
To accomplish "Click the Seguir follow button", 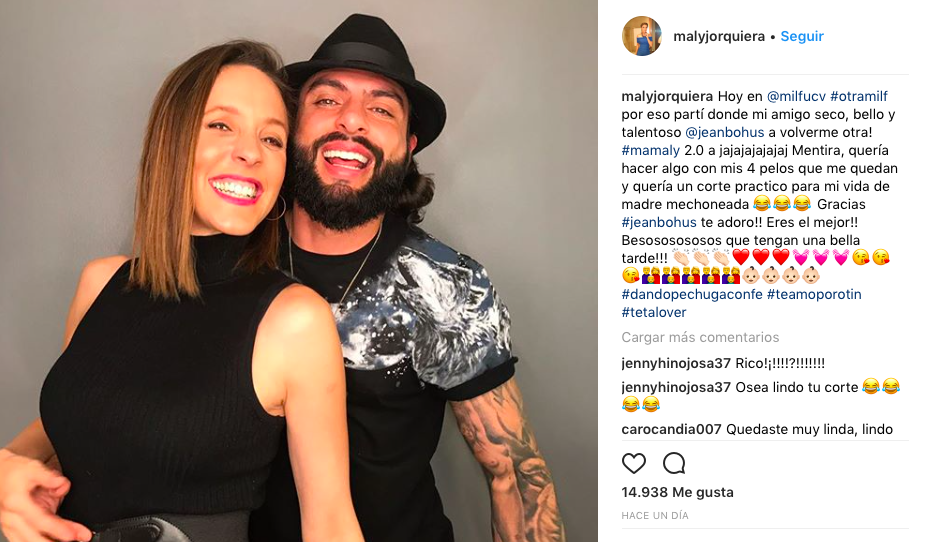I will [x=802, y=36].
